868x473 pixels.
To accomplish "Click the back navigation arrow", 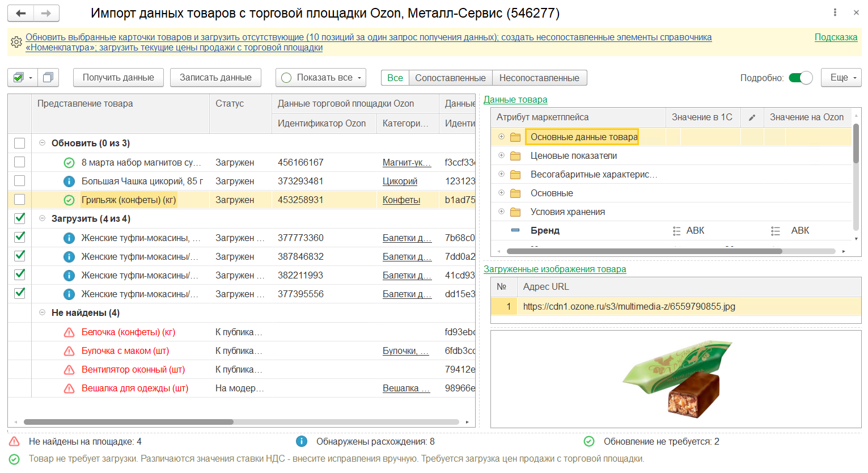I will (x=21, y=13).
